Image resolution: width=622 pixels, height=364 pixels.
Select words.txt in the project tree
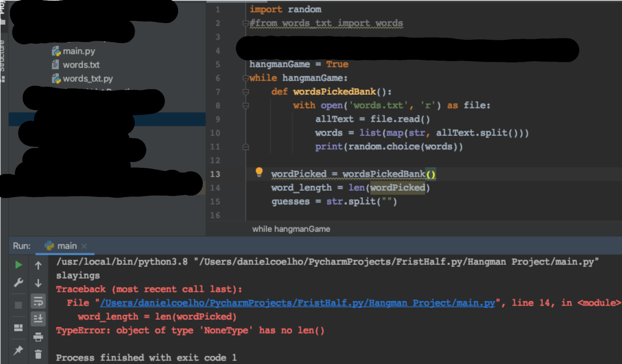pos(81,65)
